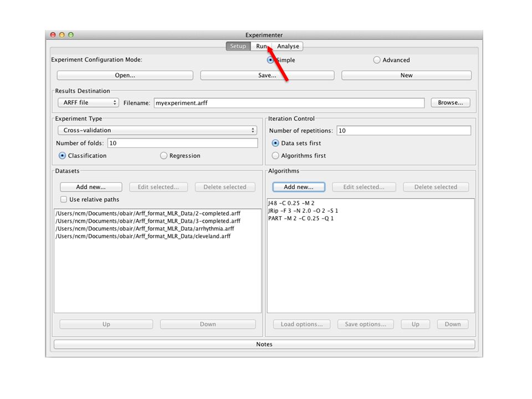Select Simple configuration mode
Viewport: 532px width, 399px height.
[x=270, y=60]
